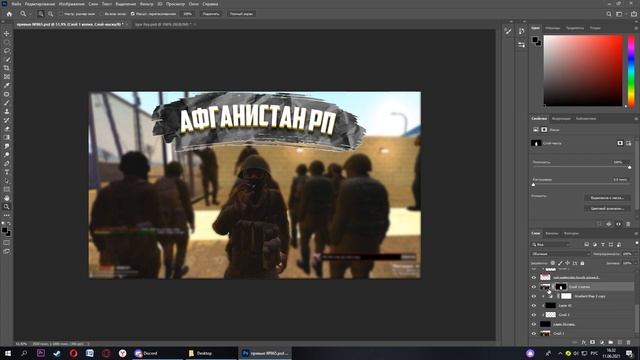Click the '100%' zoom button
The image size is (640, 360).
click(x=187, y=14)
